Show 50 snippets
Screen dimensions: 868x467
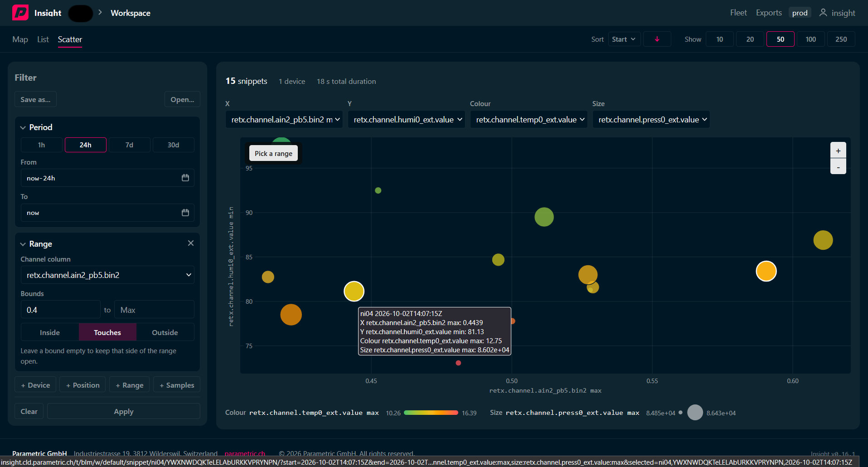click(781, 39)
